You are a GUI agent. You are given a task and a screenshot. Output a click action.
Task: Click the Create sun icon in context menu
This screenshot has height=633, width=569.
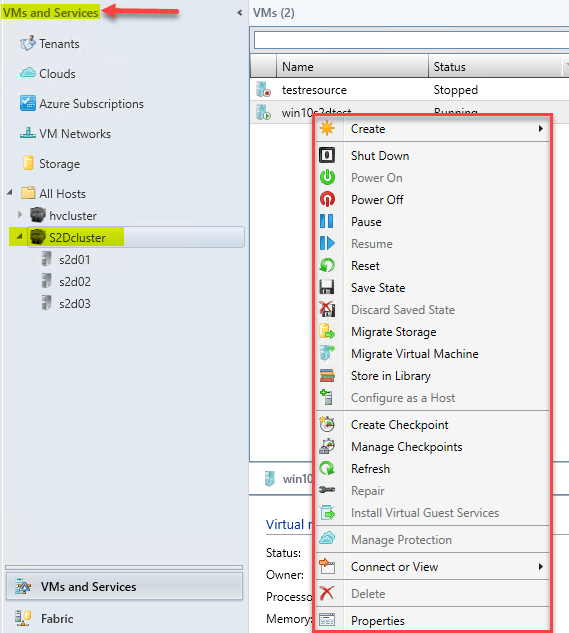[327, 128]
